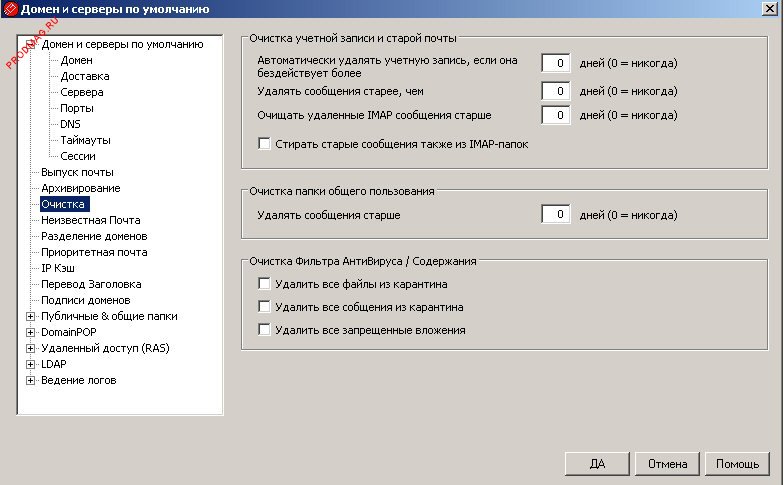The height and width of the screenshot is (485, 784).
Task: Expand the DomainPOP tree node
Action: tap(30, 332)
